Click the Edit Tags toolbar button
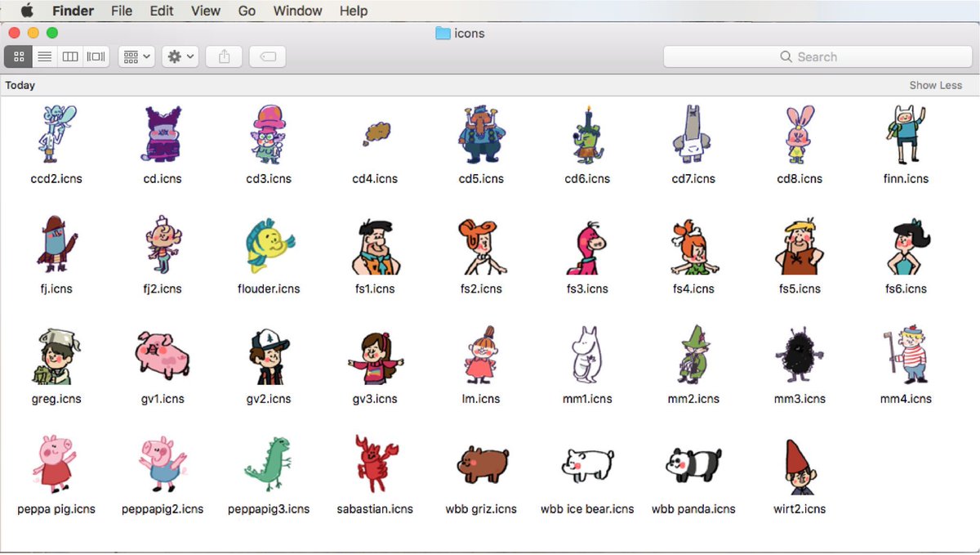 pyautogui.click(x=268, y=56)
